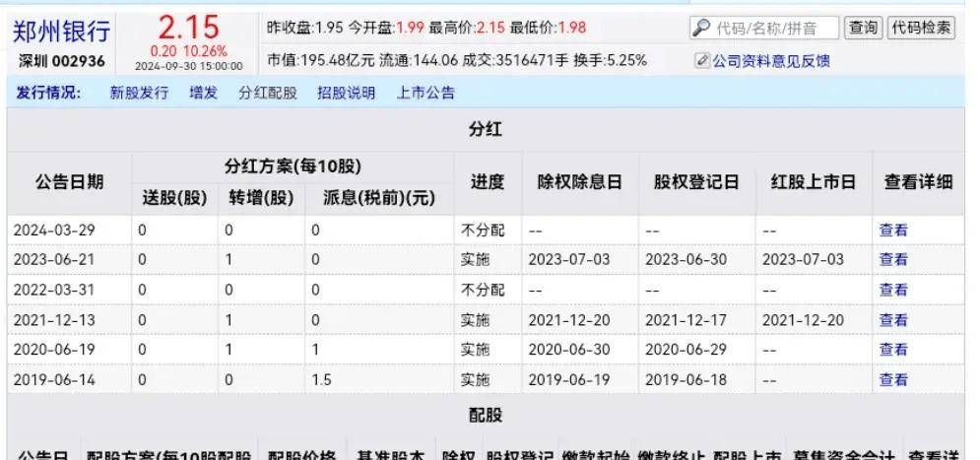Click record date 2020-06-29

(686, 350)
